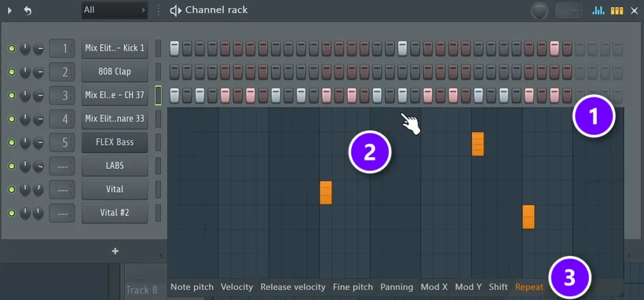Viewport: 644px width, 300px height.
Task: Switch to the Note pitch graph tab
Action: (192, 287)
